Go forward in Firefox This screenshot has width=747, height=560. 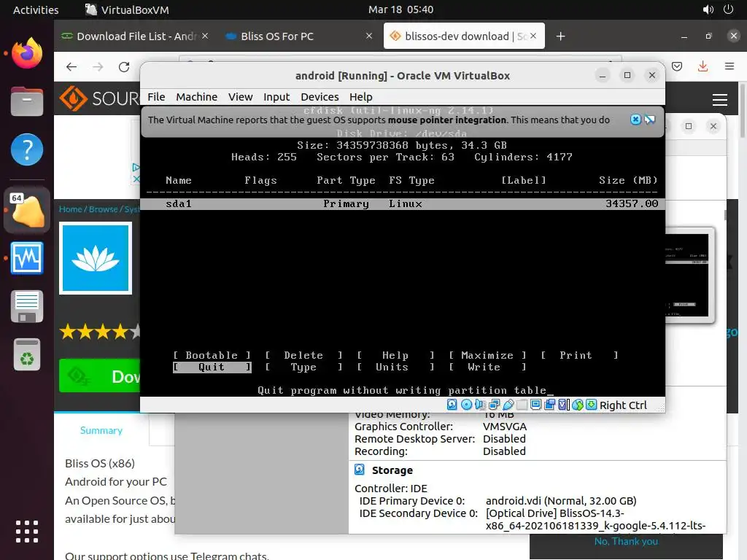coord(98,66)
